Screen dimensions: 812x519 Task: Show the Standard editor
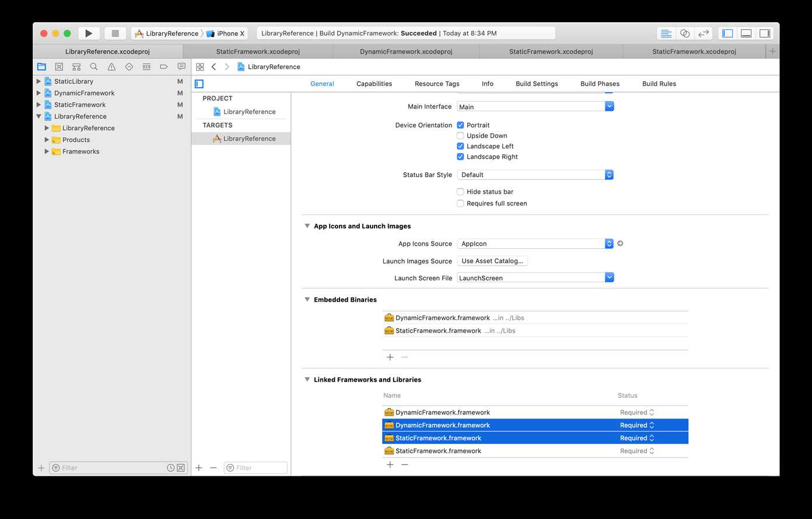click(666, 33)
